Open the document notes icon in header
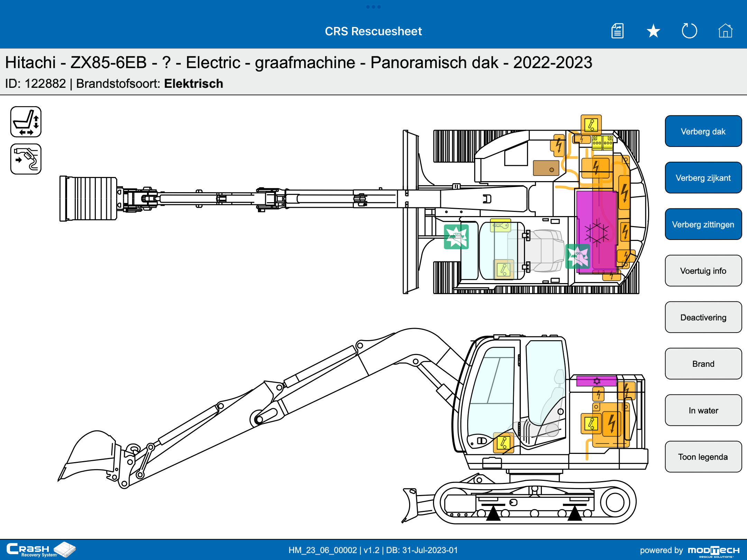 coord(617,31)
